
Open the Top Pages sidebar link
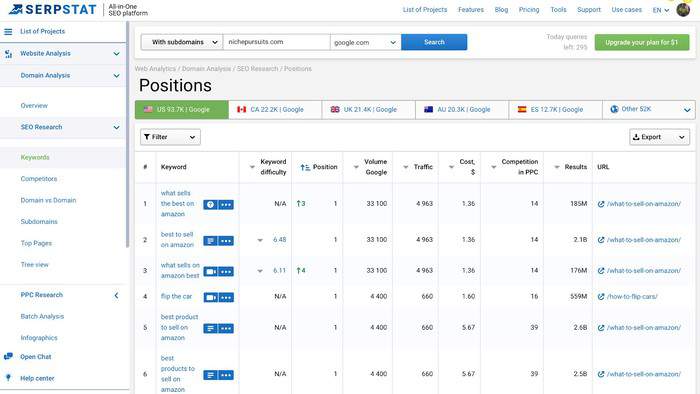coord(36,243)
